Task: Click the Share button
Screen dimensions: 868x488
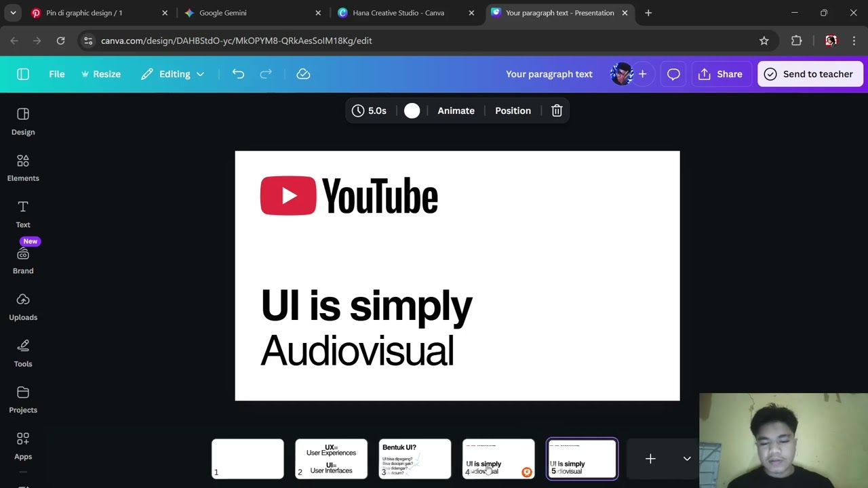Action: 720,74
